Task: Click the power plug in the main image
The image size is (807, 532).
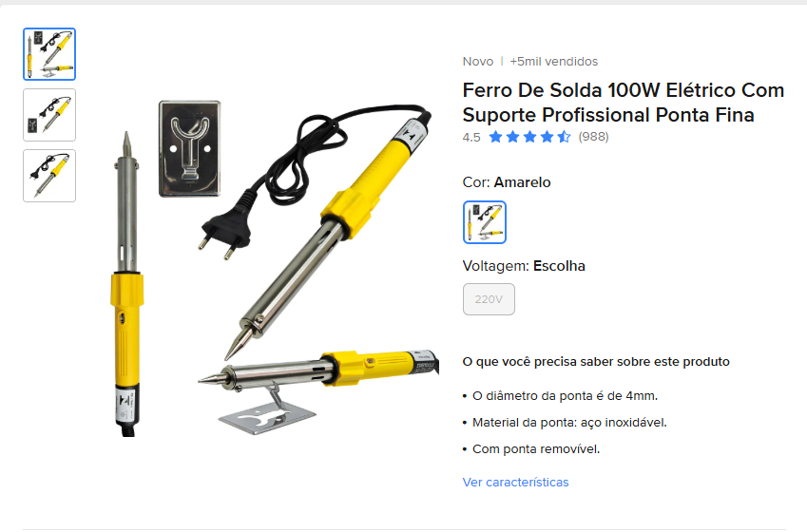Action: (x=225, y=231)
